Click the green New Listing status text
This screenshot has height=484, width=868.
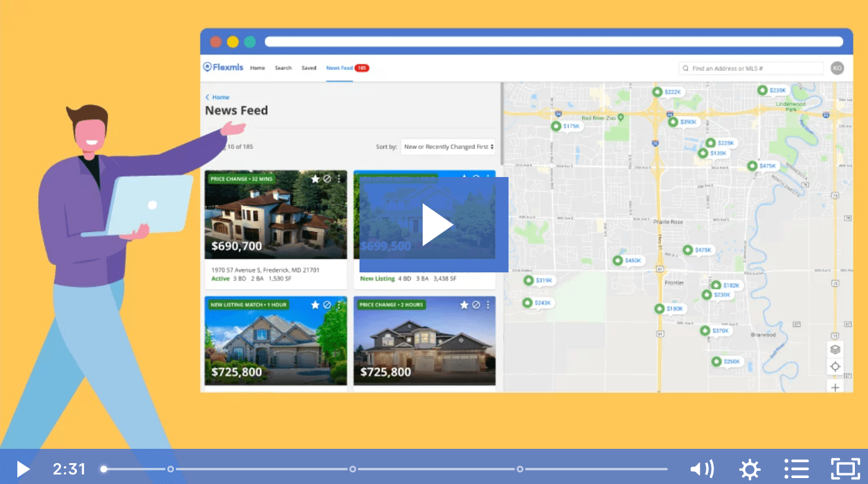[x=377, y=278]
